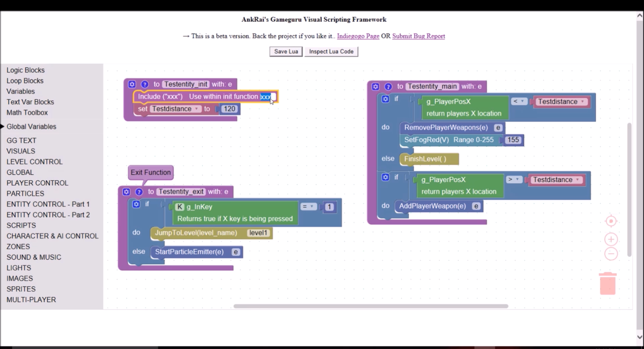The image size is (644, 349).
Task: Select the SOUND & MUSIC category
Action: (x=34, y=257)
